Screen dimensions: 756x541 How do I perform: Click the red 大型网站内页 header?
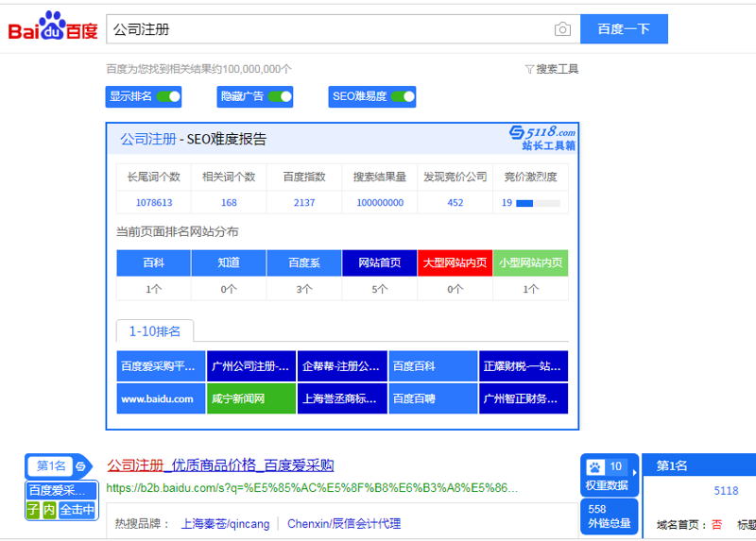pyautogui.click(x=455, y=262)
